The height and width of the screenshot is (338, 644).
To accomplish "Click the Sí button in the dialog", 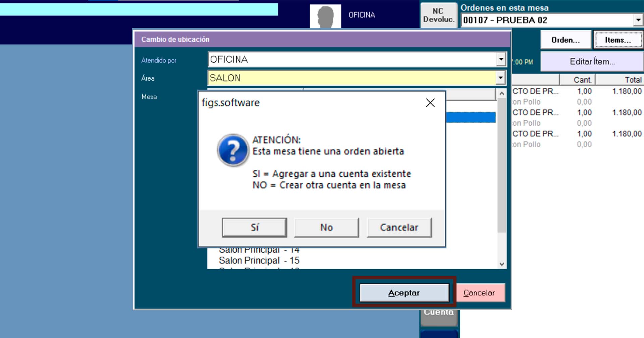I will [x=254, y=228].
